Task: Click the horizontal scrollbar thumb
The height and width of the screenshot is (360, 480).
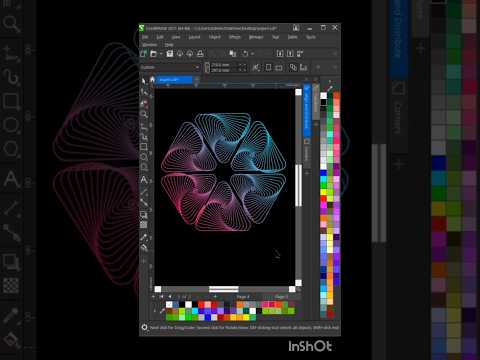Action: click(x=224, y=289)
